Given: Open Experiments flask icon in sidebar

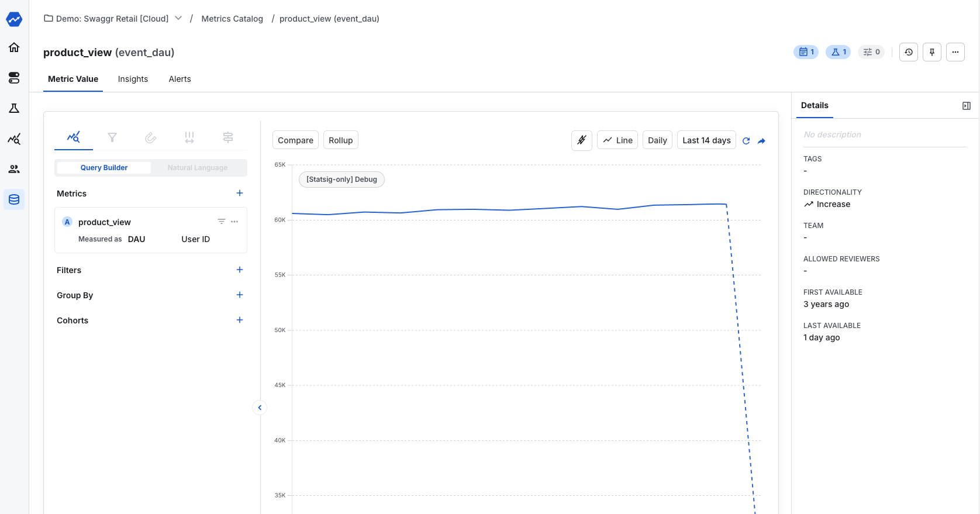Looking at the screenshot, I should (x=14, y=108).
